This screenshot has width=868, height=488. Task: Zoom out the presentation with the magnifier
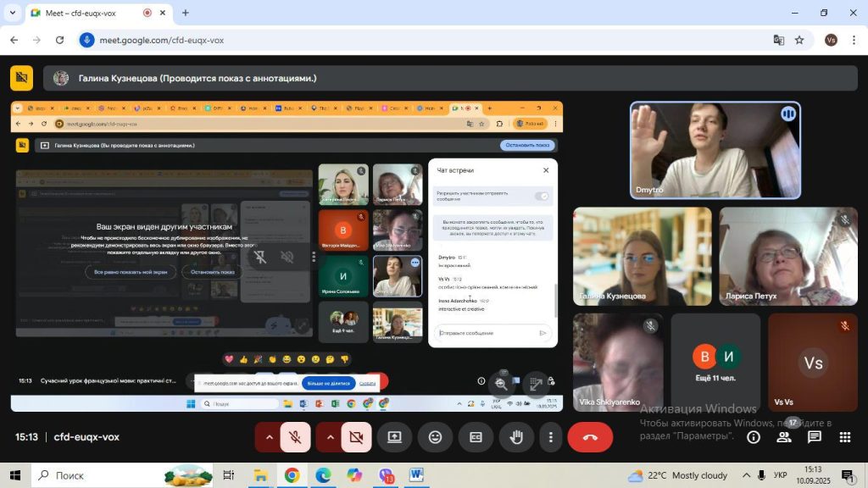click(501, 384)
